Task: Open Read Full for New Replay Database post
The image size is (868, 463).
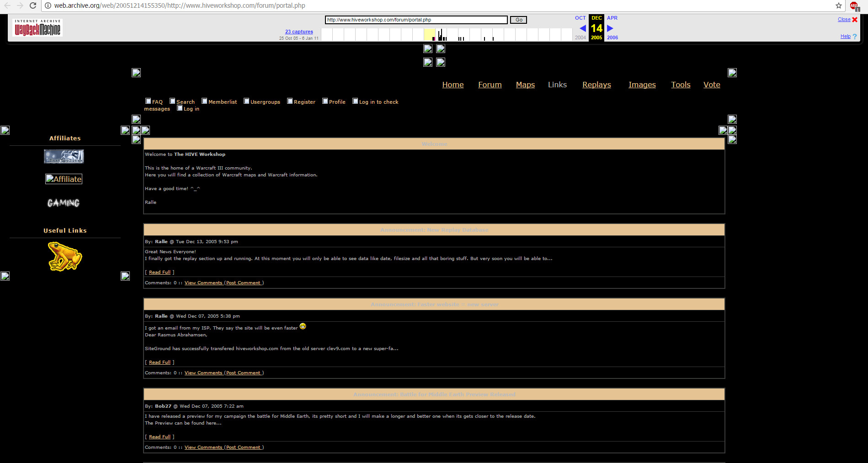Action: pos(160,272)
